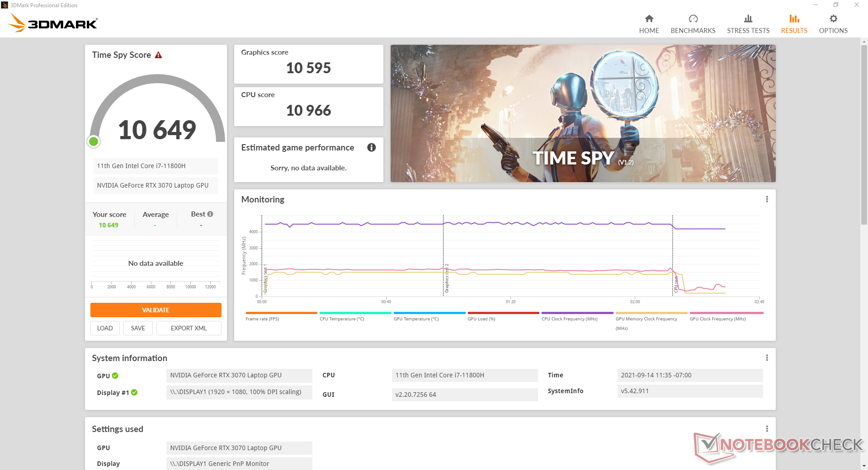Toggle GPU Memory Clock Frequency legend series

point(651,321)
